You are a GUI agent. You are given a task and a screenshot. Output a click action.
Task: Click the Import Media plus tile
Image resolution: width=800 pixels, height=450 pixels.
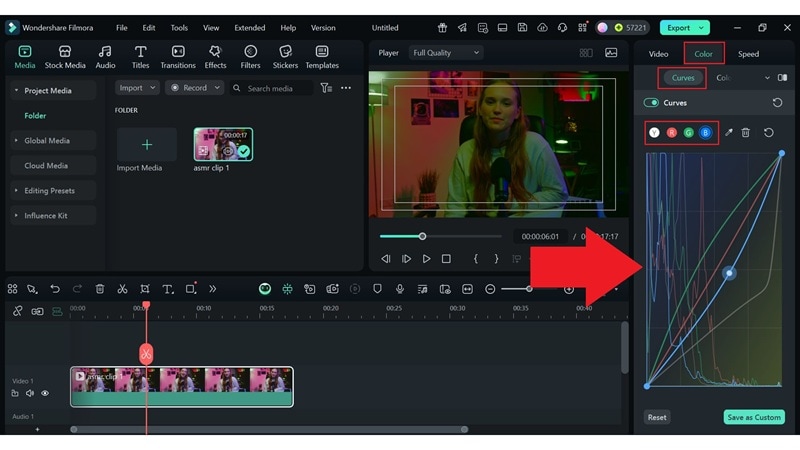point(146,145)
